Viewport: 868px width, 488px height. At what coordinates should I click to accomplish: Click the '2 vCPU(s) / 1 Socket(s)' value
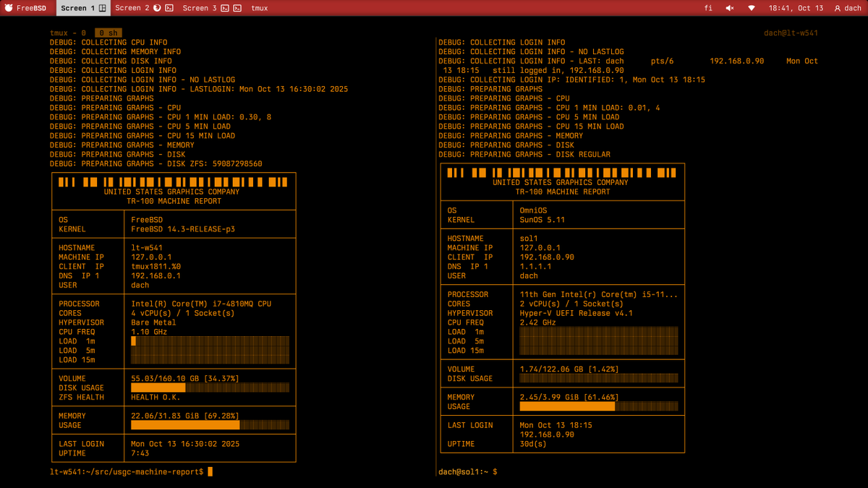click(x=572, y=304)
